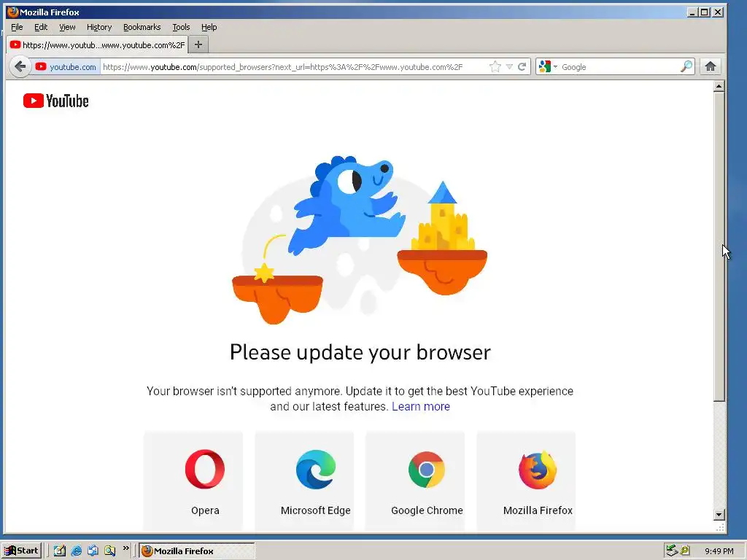747x560 pixels.
Task: Click the Firefox icon in the title bar
Action: tap(13, 12)
